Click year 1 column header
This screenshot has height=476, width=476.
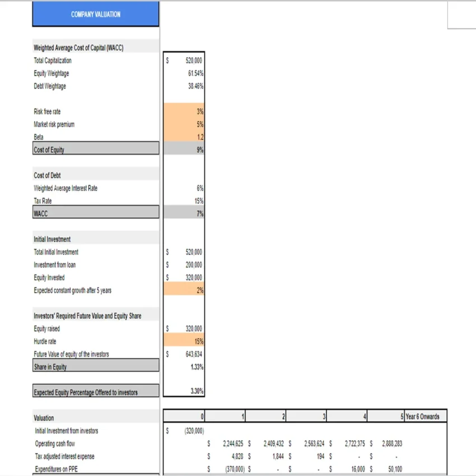pos(225,416)
